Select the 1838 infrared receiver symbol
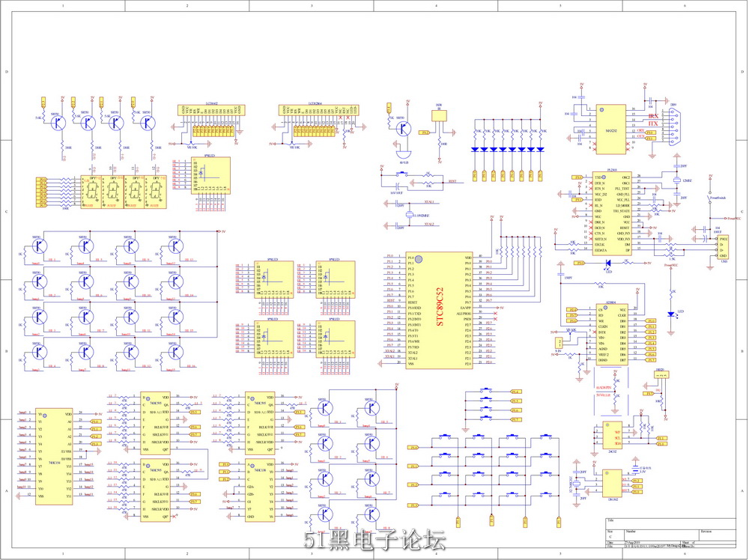The height and width of the screenshot is (560, 749). (x=439, y=118)
